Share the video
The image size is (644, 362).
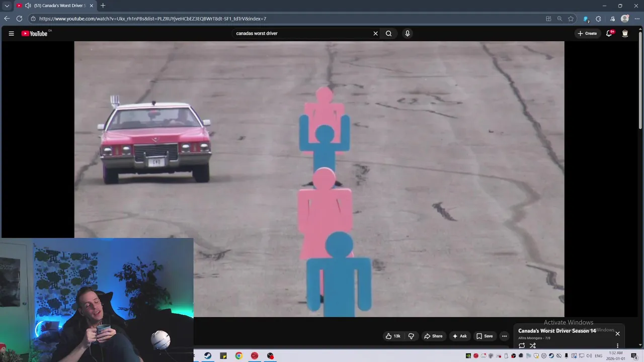(x=433, y=336)
